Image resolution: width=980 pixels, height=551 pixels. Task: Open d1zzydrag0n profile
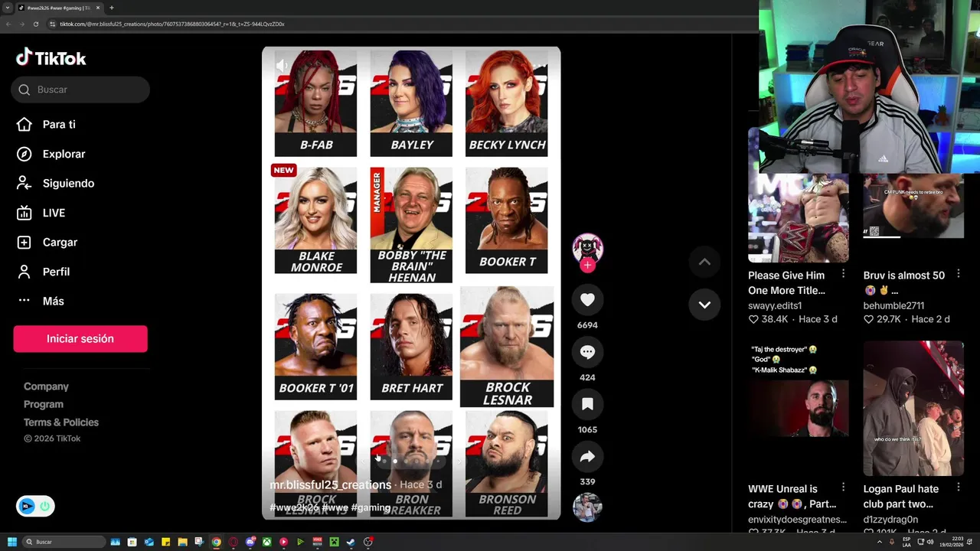890,520
